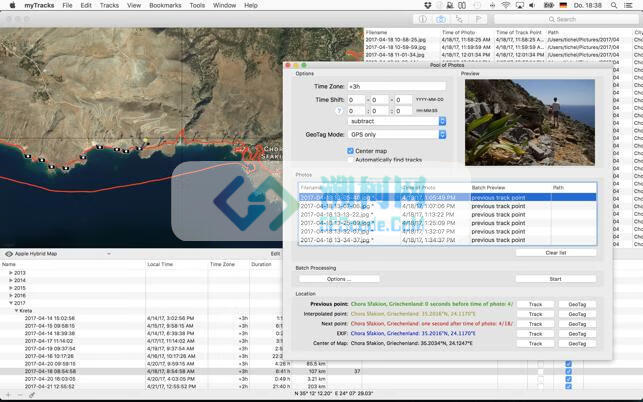
Task: Open the Dropbox menu bar icon
Action: 428,5
